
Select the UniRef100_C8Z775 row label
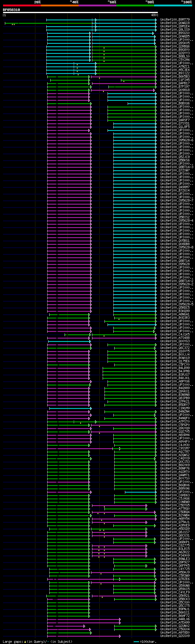(x=175, y=545)
